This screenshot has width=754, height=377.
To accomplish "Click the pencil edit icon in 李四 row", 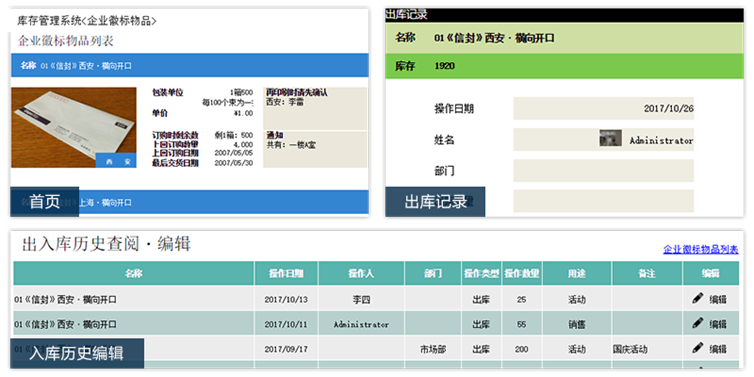I will point(698,299).
